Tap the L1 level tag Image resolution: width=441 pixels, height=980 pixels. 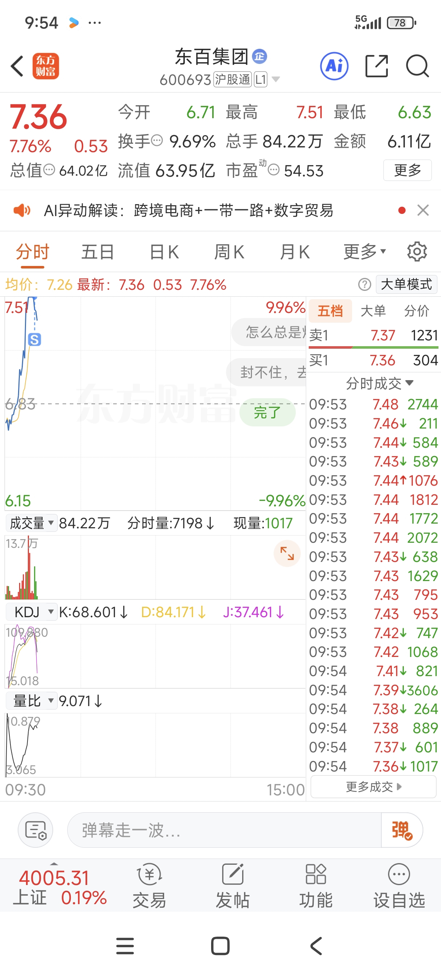261,79
